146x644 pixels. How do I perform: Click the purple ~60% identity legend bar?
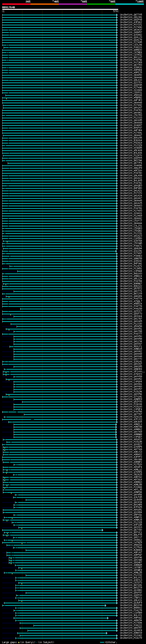(73, 4)
